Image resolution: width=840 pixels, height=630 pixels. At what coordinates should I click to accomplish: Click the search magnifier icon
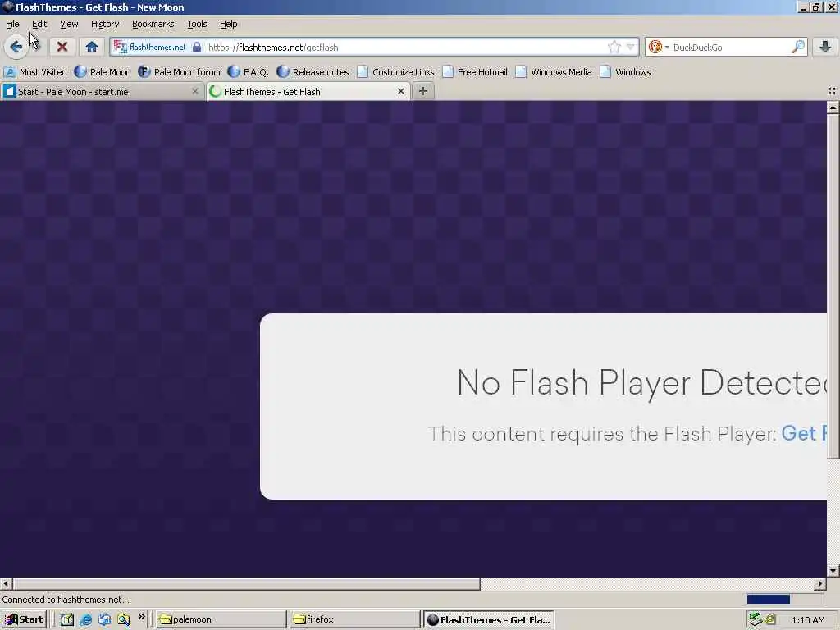point(797,47)
